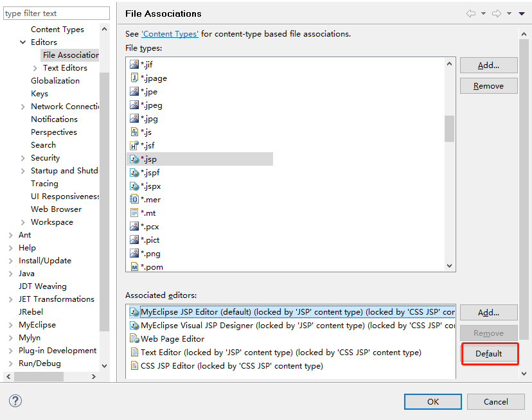Select the *.jspx file icon
532x420 pixels.
[134, 186]
